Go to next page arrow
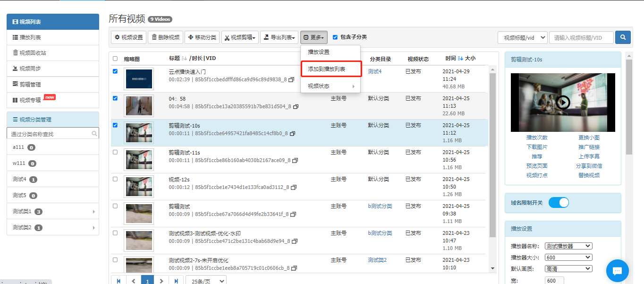 (x=161, y=281)
